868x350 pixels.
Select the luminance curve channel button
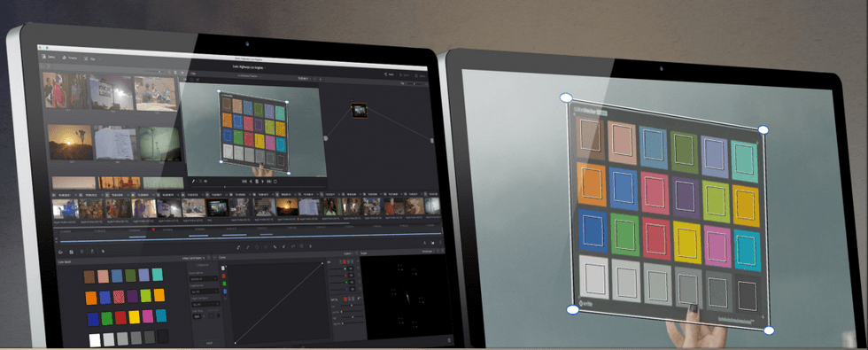(x=223, y=268)
